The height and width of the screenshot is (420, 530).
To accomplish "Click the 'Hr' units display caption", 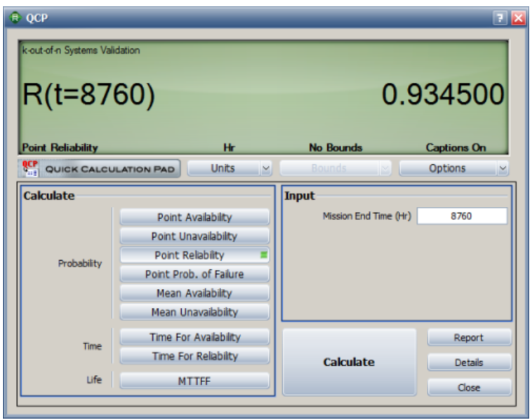I will point(229,147).
